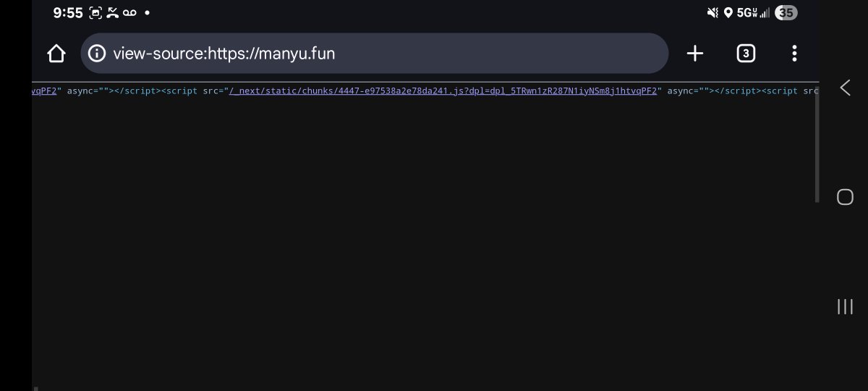Focus the address bar showing view-source:https://manyu.fun
The height and width of the screenshot is (391, 868).
click(374, 53)
